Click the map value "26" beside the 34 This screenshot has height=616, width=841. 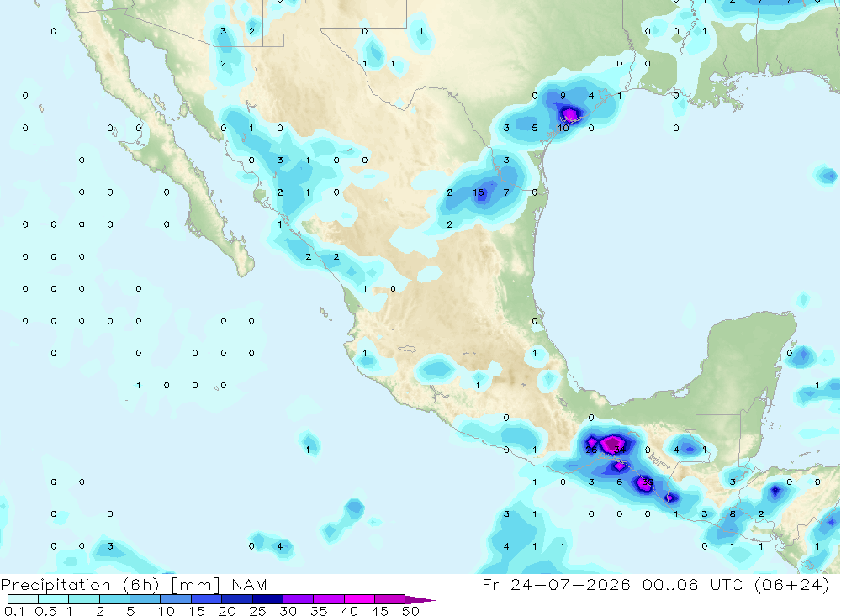[591, 450]
